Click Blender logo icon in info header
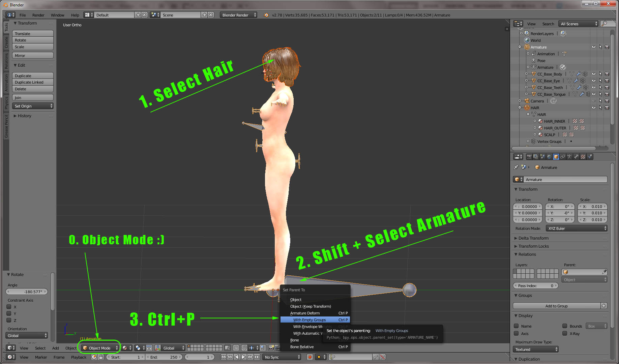619x364 pixels. [266, 15]
